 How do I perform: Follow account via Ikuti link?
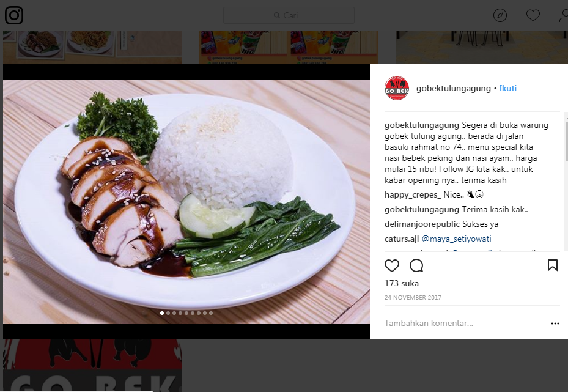click(508, 89)
